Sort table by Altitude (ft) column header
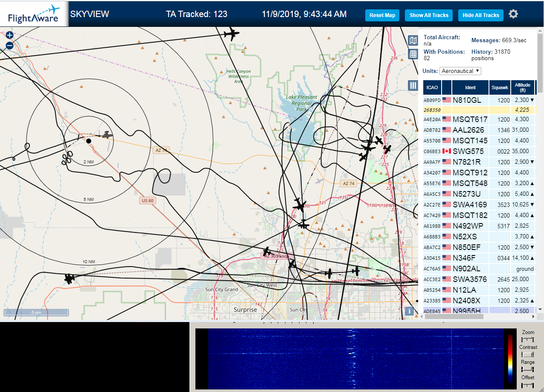 (522, 87)
